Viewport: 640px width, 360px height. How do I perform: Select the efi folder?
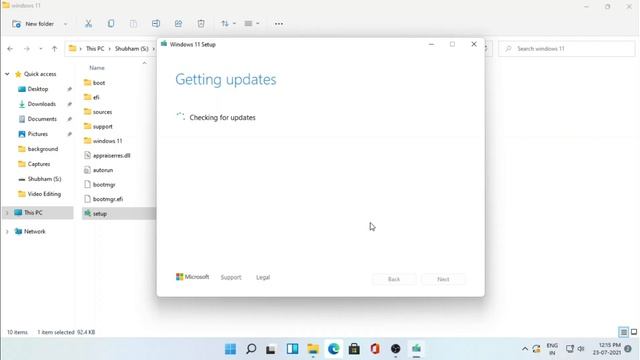pos(96,97)
